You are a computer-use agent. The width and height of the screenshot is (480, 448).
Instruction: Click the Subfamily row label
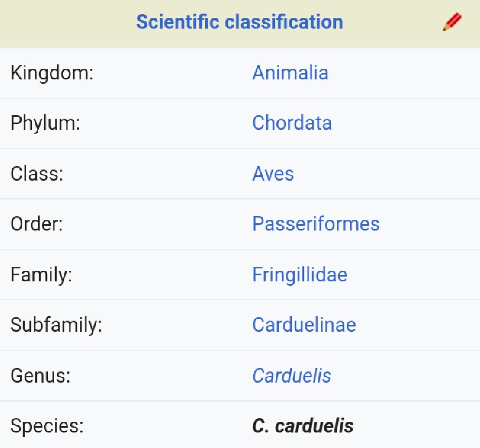point(56,325)
